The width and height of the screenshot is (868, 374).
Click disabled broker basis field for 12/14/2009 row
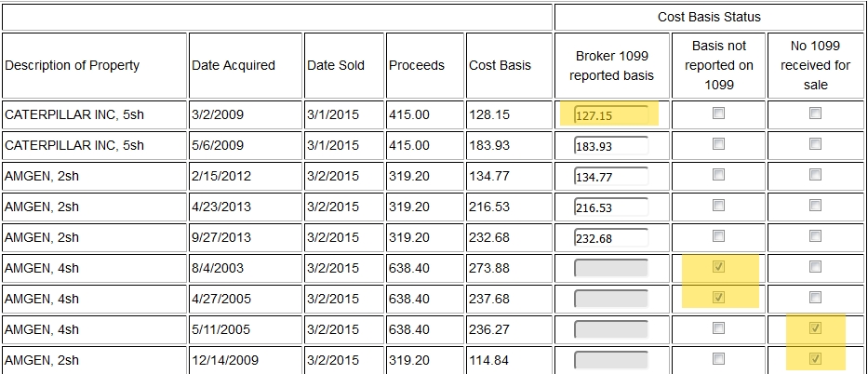coord(611,360)
